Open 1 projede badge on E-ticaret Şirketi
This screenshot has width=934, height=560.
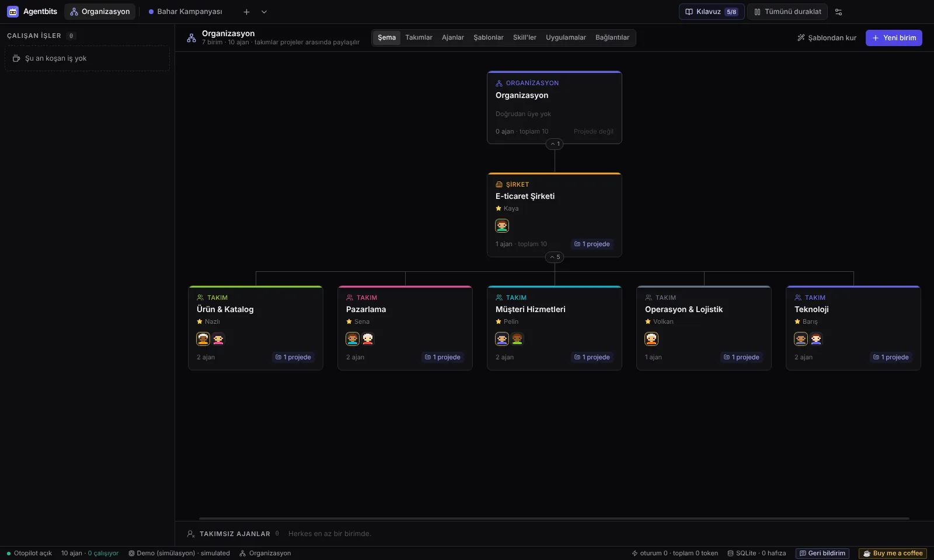click(592, 244)
